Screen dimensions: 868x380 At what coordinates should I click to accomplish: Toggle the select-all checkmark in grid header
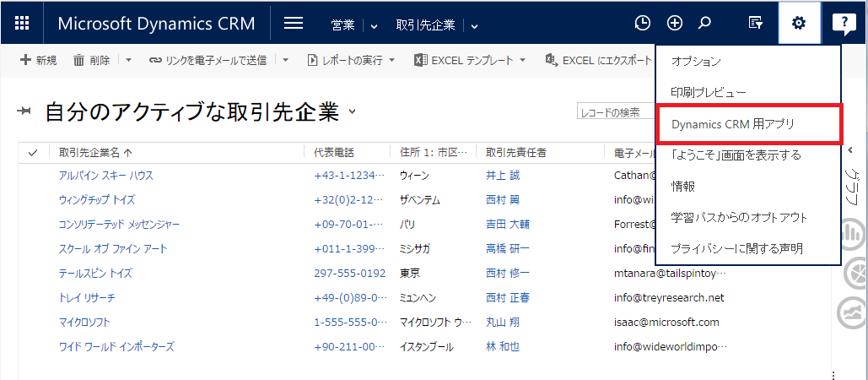tap(33, 153)
